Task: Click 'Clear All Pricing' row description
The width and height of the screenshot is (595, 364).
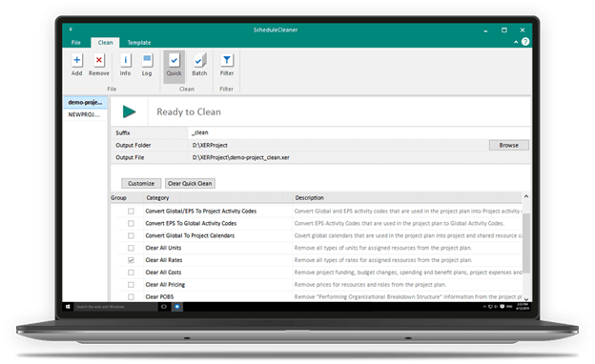Action: [370, 285]
